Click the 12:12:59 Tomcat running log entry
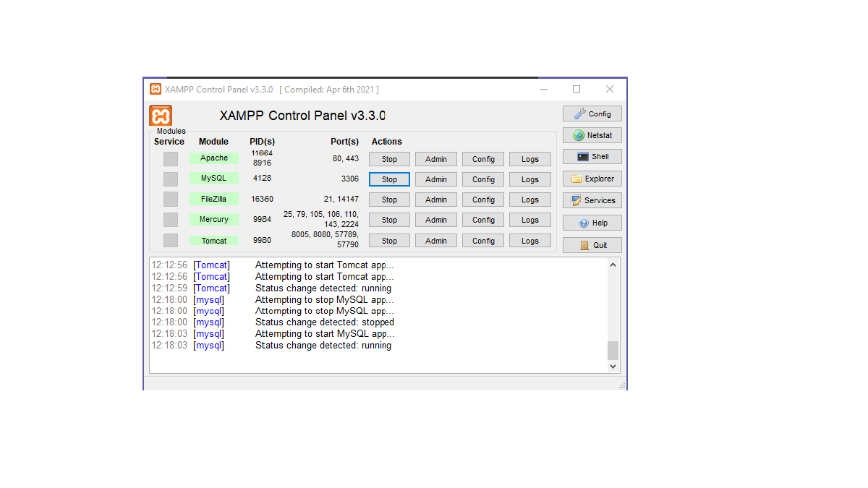The image size is (868, 488). (271, 288)
